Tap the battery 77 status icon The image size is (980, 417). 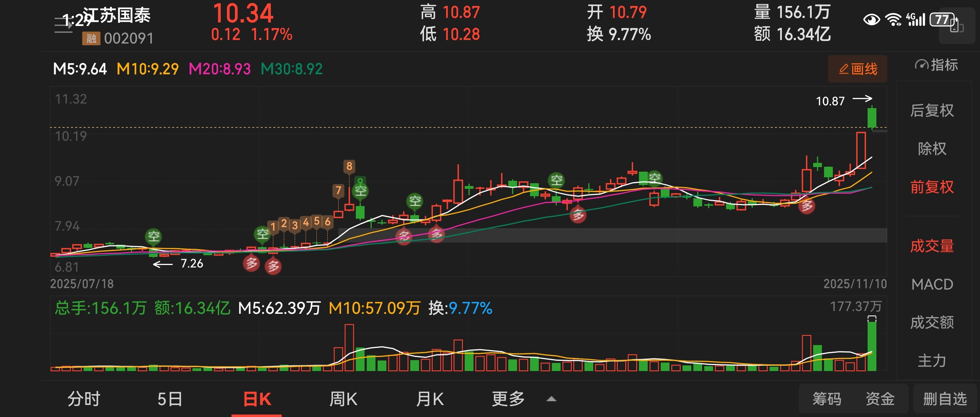(942, 19)
